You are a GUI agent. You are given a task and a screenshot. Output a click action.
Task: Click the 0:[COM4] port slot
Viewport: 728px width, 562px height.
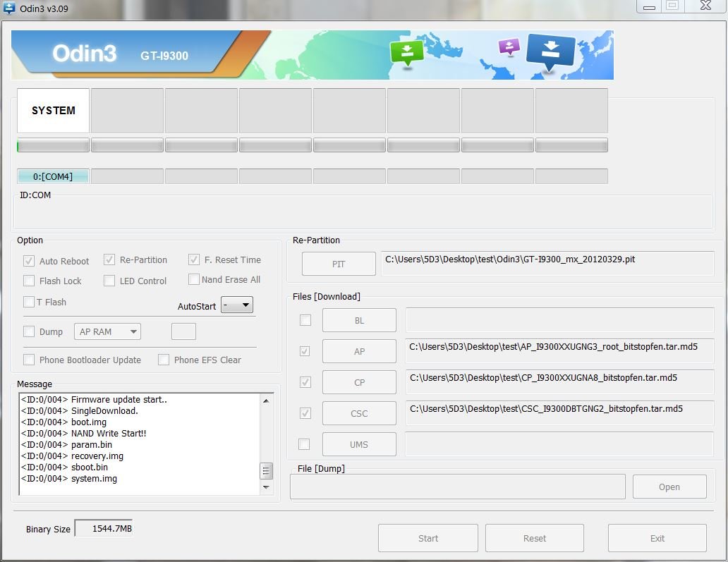pos(53,176)
